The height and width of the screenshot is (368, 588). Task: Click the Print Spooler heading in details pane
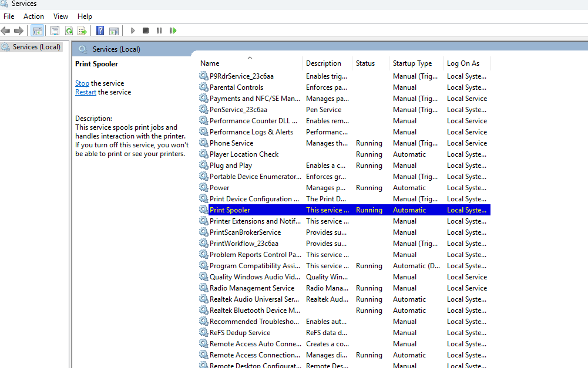pyautogui.click(x=96, y=64)
